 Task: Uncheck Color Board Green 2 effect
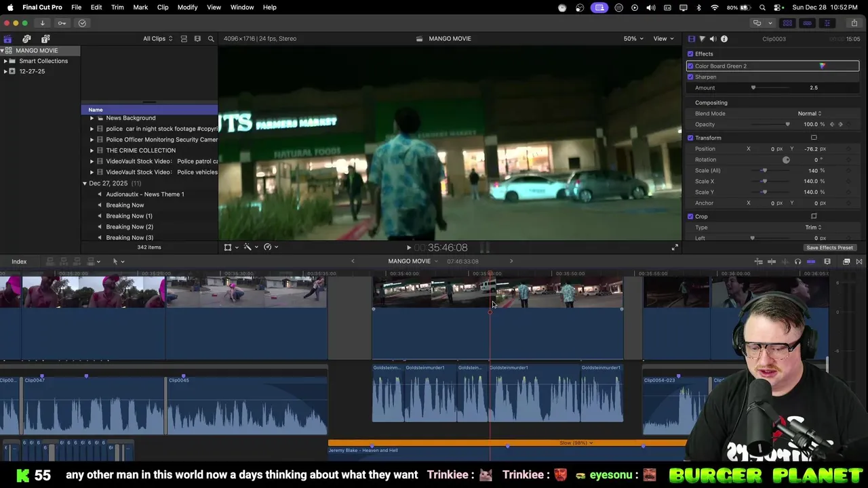[x=690, y=66]
